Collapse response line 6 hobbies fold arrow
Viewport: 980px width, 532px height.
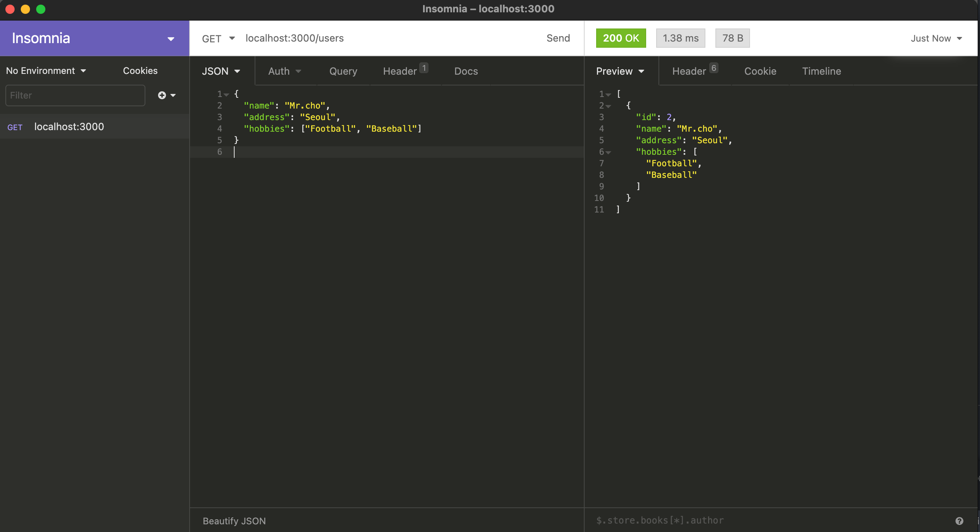pyautogui.click(x=608, y=152)
